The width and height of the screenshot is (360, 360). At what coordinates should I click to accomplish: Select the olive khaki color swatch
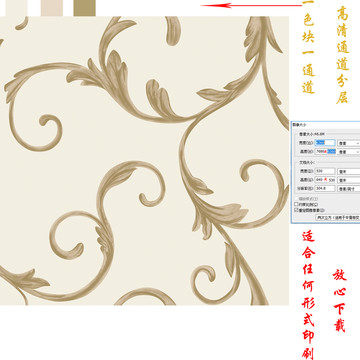[x=85, y=8]
